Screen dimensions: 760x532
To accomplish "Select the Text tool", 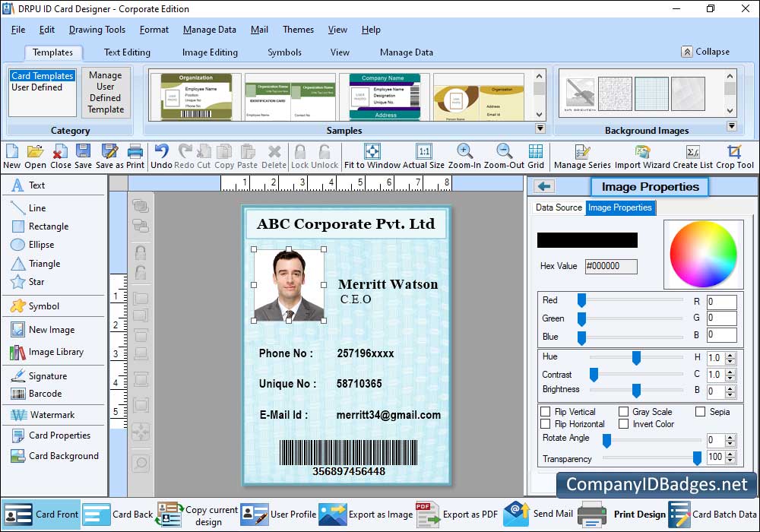I will click(x=28, y=185).
